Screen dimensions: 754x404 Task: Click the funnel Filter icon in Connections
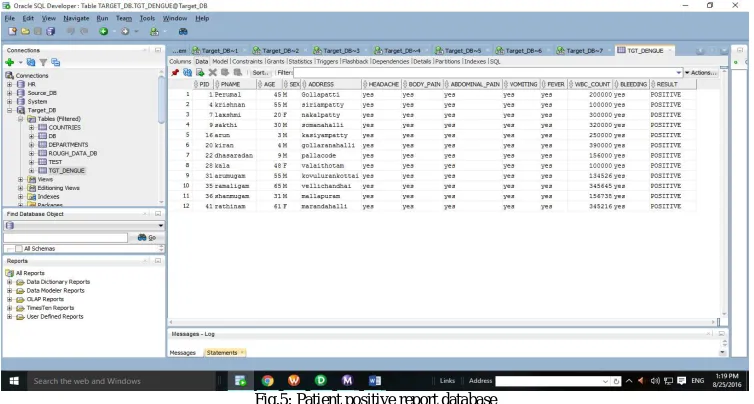[x=43, y=62]
